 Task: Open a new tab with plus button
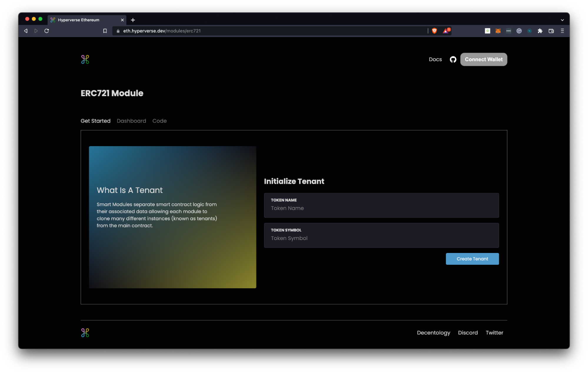click(133, 20)
